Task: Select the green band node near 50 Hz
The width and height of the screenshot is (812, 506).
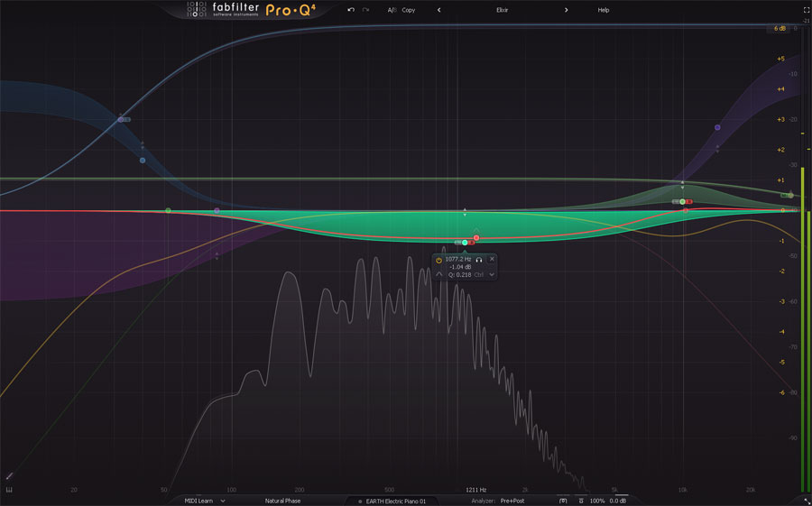Action: 168,210
